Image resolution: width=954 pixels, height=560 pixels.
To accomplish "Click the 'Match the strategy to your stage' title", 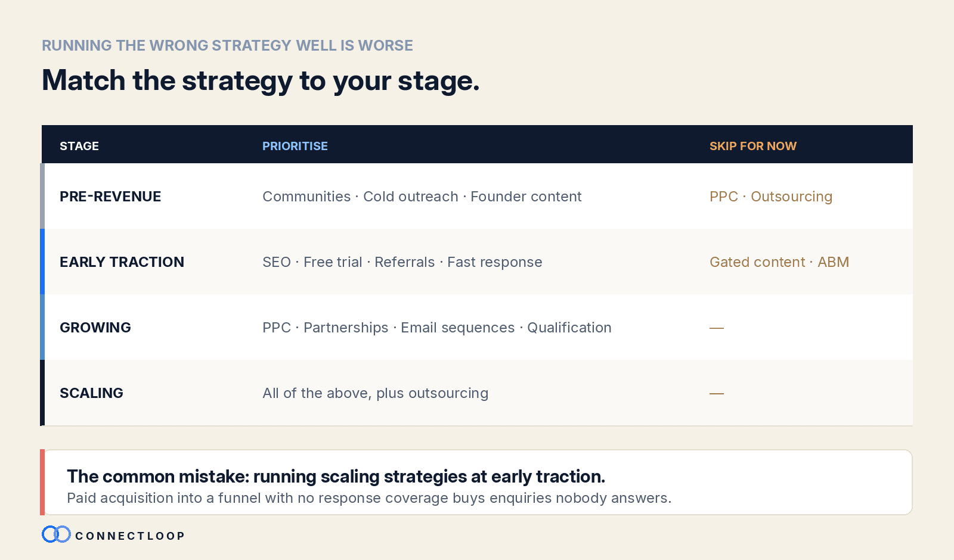I will click(x=261, y=81).
